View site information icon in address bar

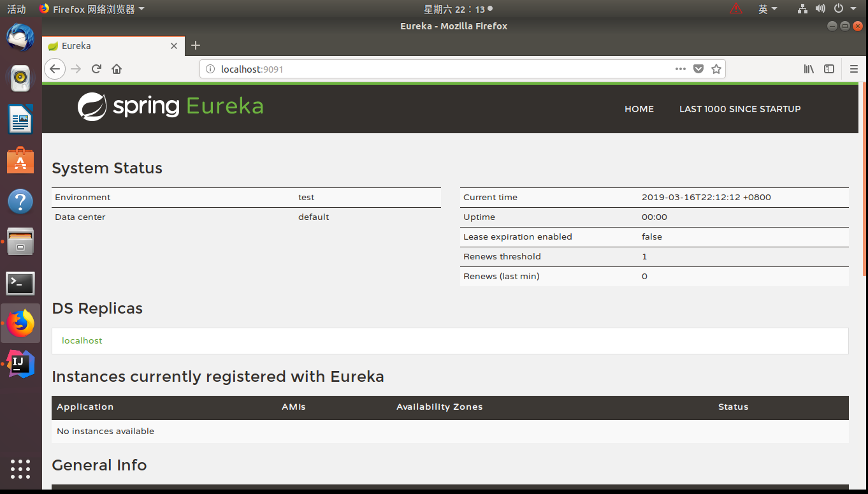pos(210,69)
